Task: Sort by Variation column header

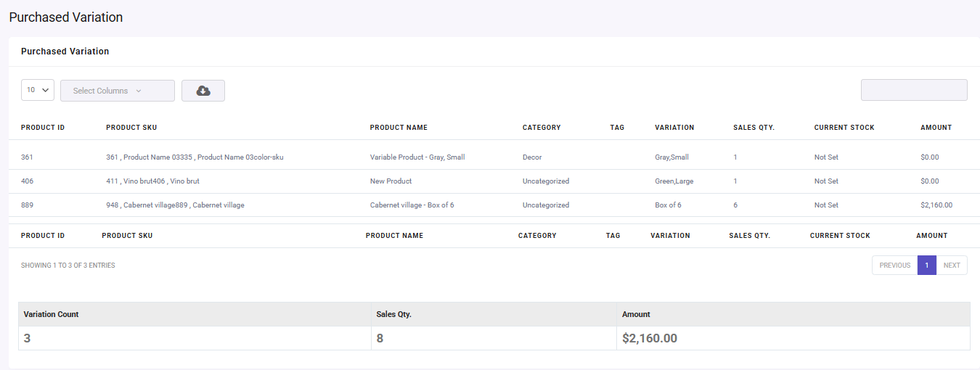Action: click(674, 128)
